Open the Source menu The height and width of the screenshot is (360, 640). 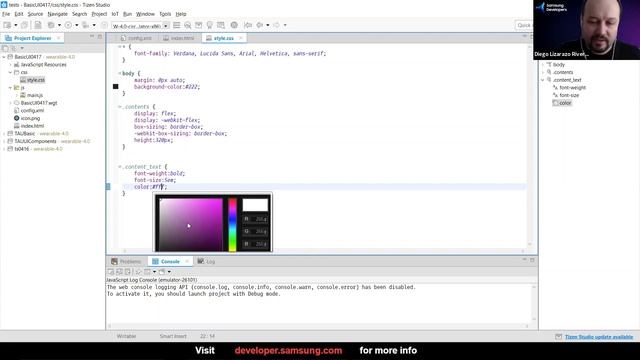[x=35, y=14]
